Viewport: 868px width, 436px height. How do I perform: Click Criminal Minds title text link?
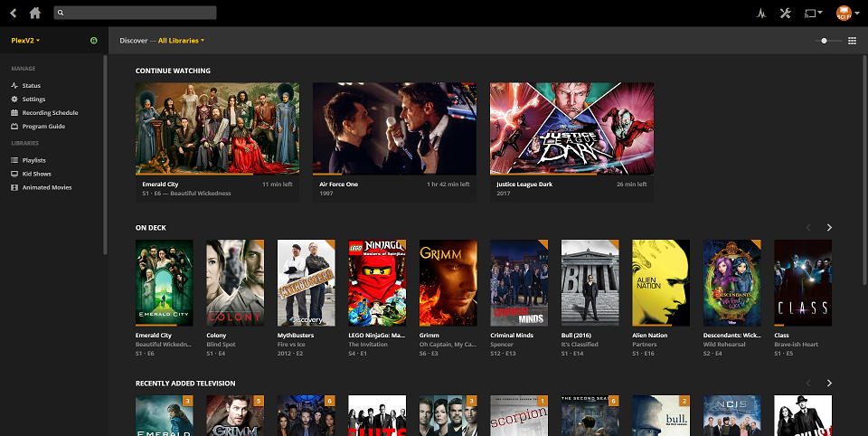click(512, 336)
